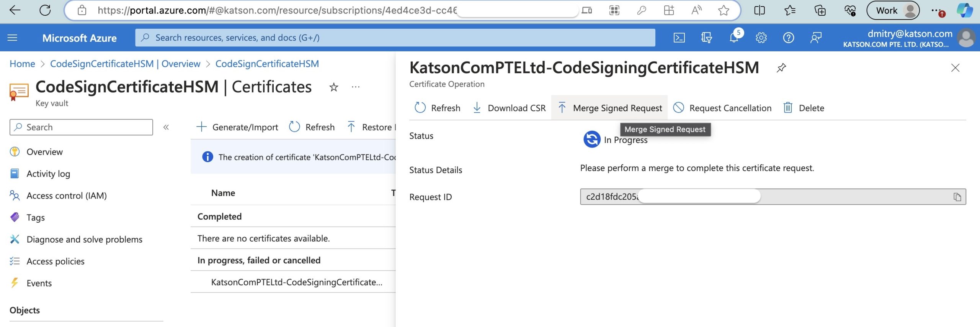Reload the page with the refresh icon
This screenshot has height=327, width=980.
[x=45, y=10]
